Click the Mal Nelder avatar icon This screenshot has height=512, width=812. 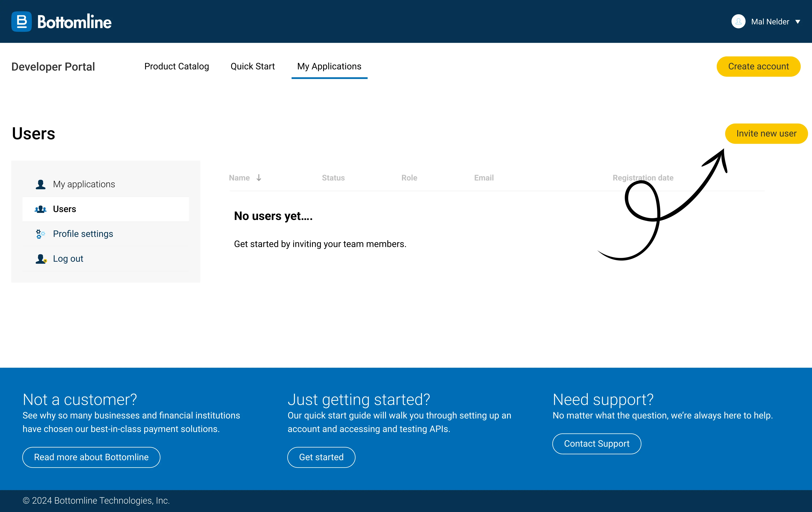point(738,22)
